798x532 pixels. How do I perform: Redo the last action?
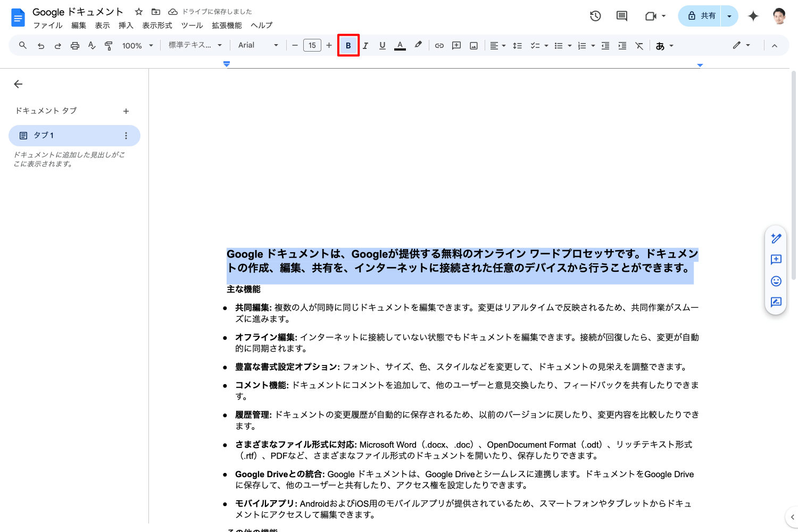coord(58,46)
